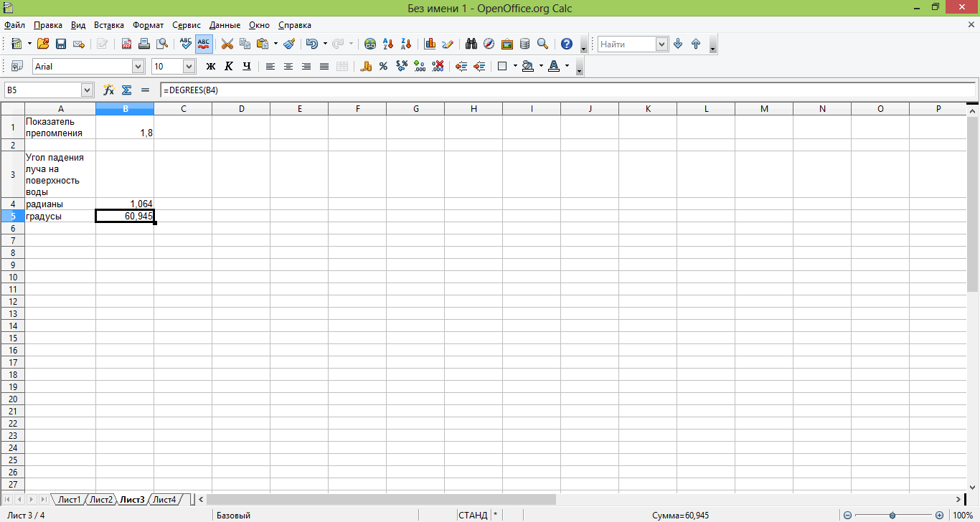Expand the Paste options dropdown arrow
Screen dimensions: 980x522
pyautogui.click(x=275, y=44)
